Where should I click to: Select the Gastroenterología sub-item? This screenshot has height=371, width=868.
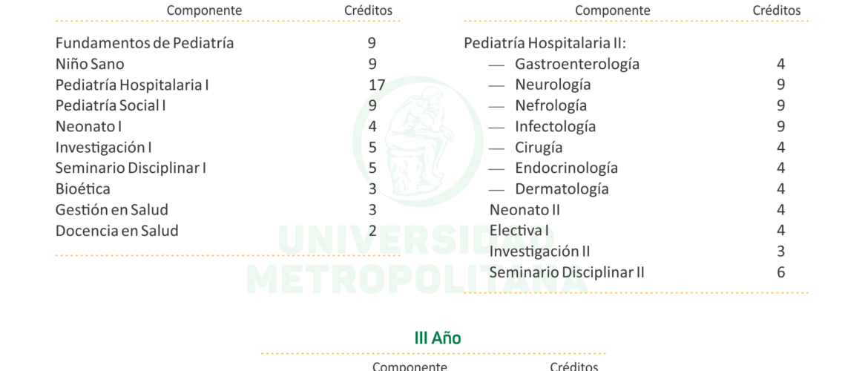click(576, 64)
